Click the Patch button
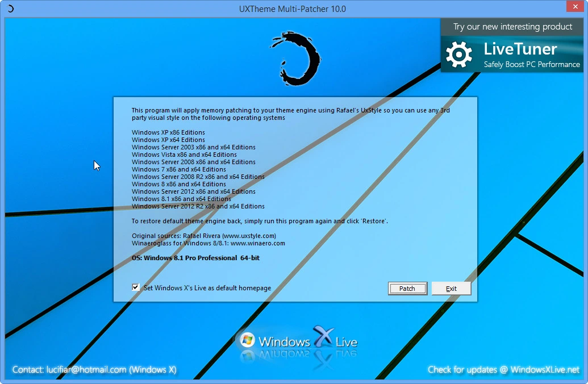The image size is (588, 384). 407,289
